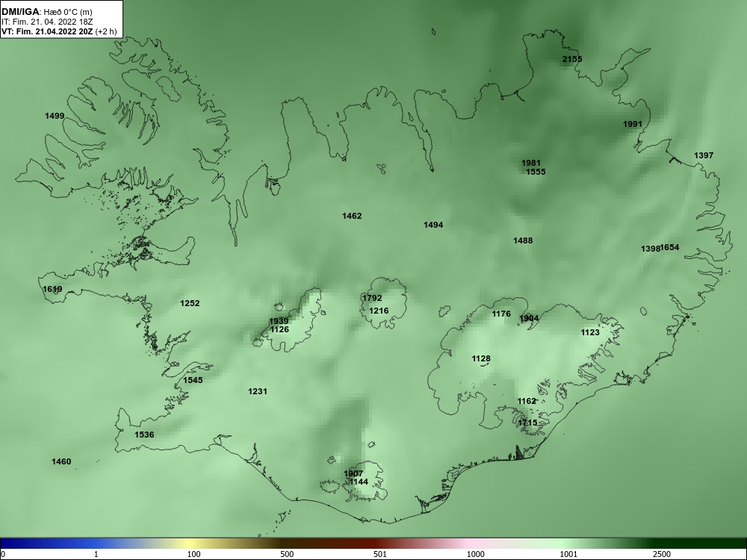Select the 1231 height value
The height and width of the screenshot is (560, 747).
tap(258, 391)
